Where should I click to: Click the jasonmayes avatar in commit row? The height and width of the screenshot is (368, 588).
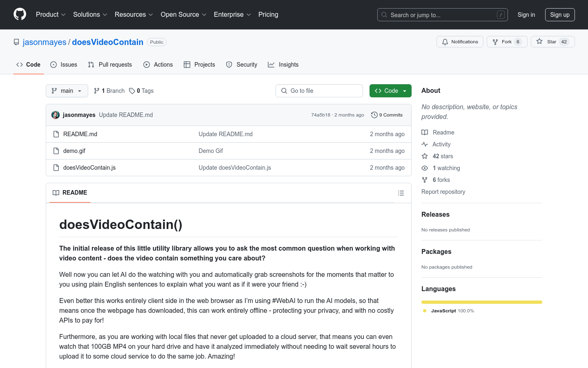[56, 115]
